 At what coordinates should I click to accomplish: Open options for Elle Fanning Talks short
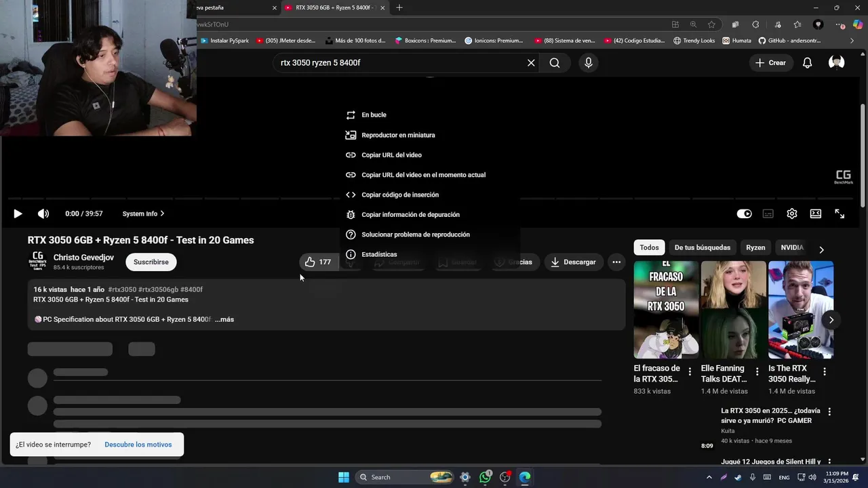point(757,371)
